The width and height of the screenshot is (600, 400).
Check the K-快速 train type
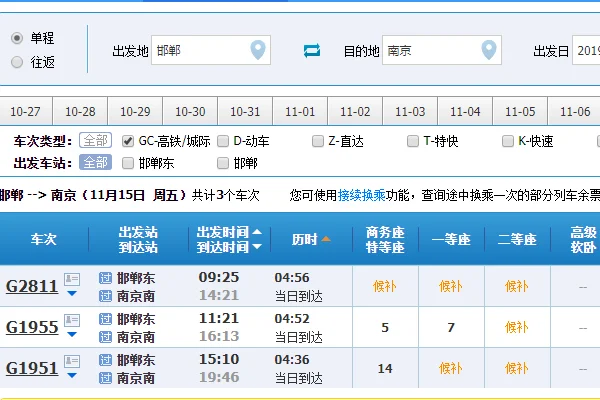coord(507,141)
